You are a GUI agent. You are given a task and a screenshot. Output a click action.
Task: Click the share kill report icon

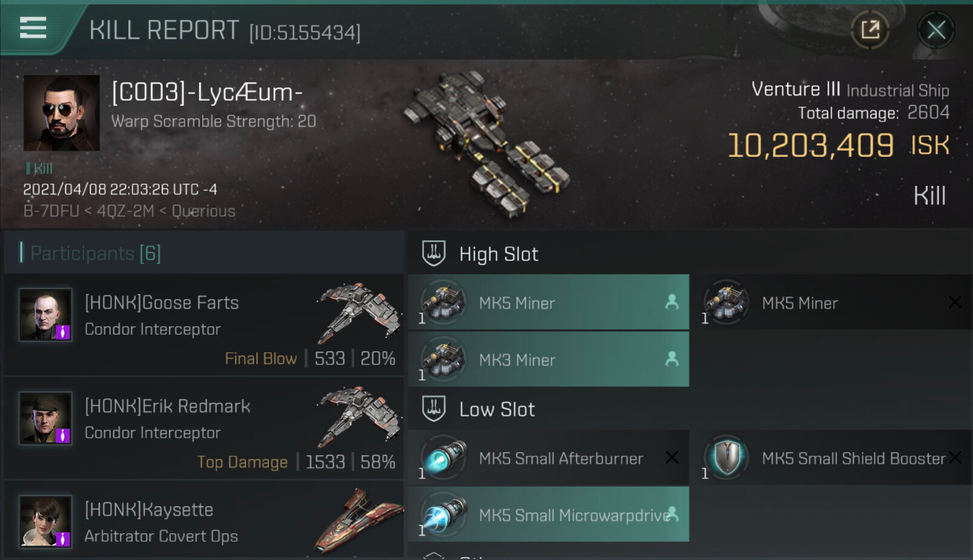[870, 29]
